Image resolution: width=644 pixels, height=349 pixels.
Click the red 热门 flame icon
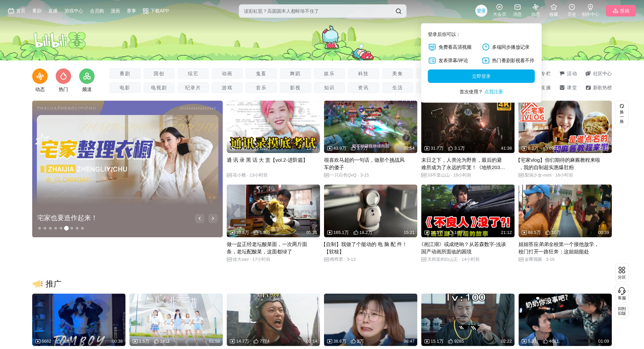63,76
